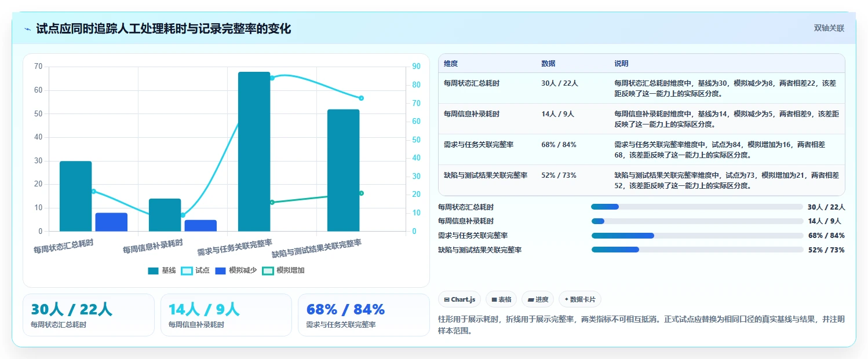Click the 进度 tag chip

pos(538,299)
